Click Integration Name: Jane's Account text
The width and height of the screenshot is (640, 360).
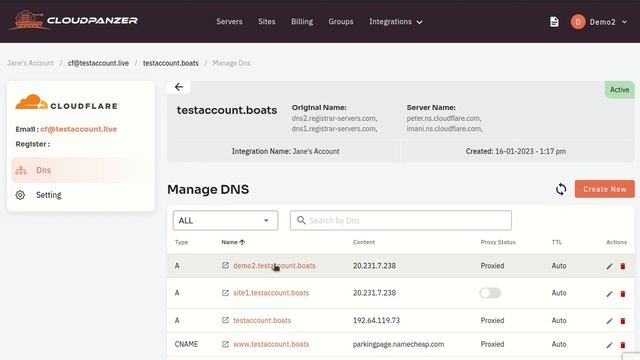click(x=286, y=151)
